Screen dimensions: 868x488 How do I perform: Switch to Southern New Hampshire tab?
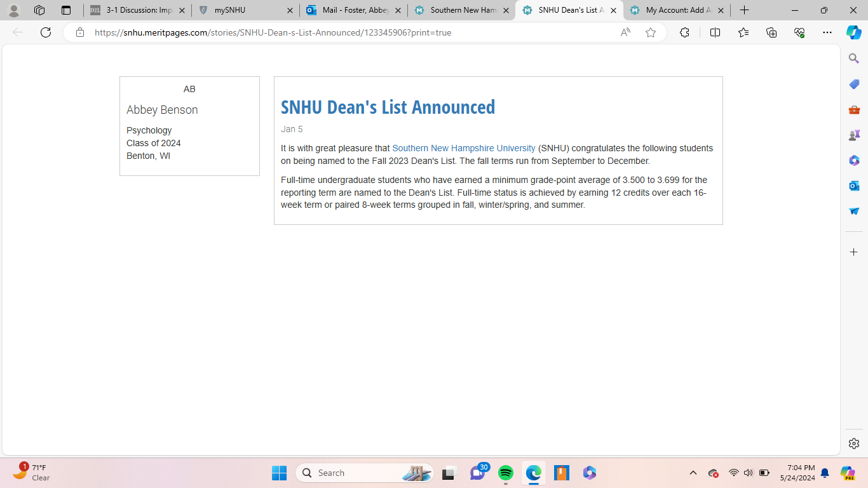[x=461, y=10]
